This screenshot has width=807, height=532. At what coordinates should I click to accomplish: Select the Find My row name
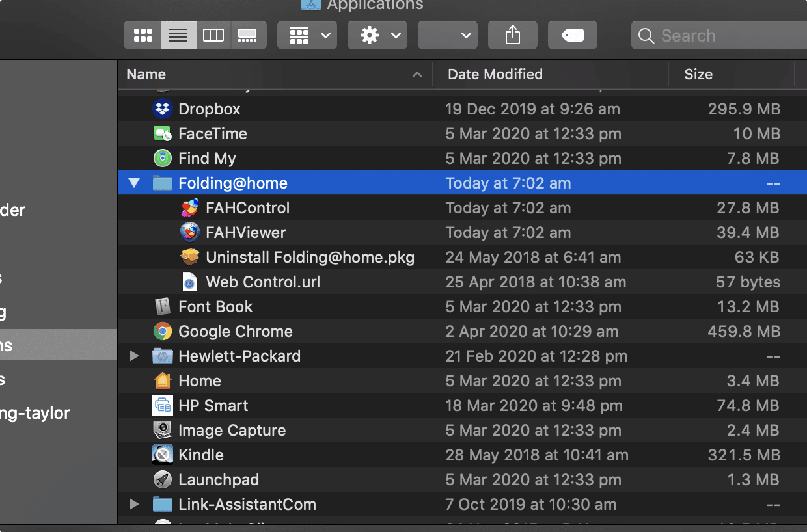pos(207,158)
